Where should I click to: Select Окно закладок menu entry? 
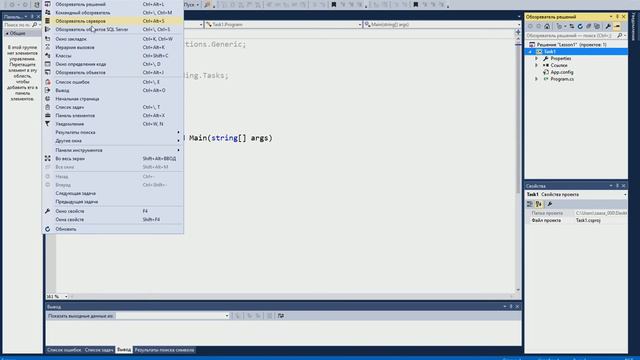(113, 39)
